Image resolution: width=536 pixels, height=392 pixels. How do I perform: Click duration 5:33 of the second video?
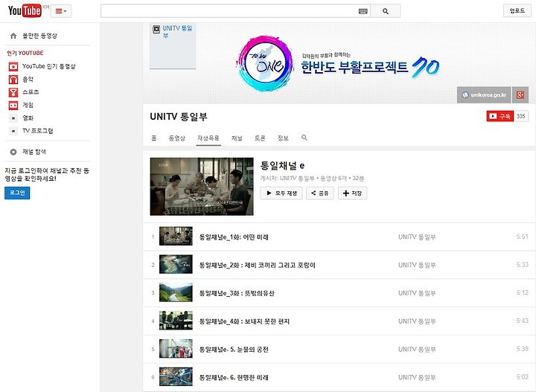coord(523,264)
